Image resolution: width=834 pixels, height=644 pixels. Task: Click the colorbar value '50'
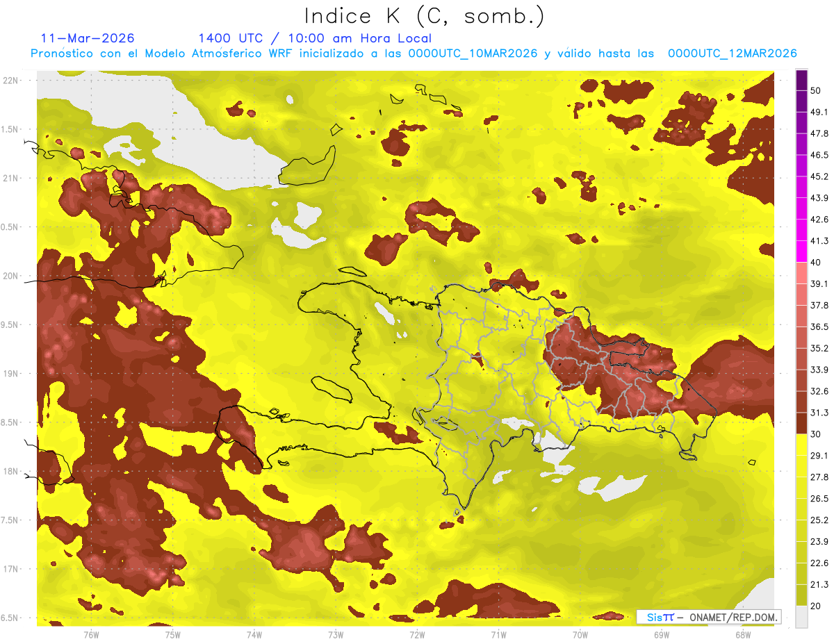[817, 90]
